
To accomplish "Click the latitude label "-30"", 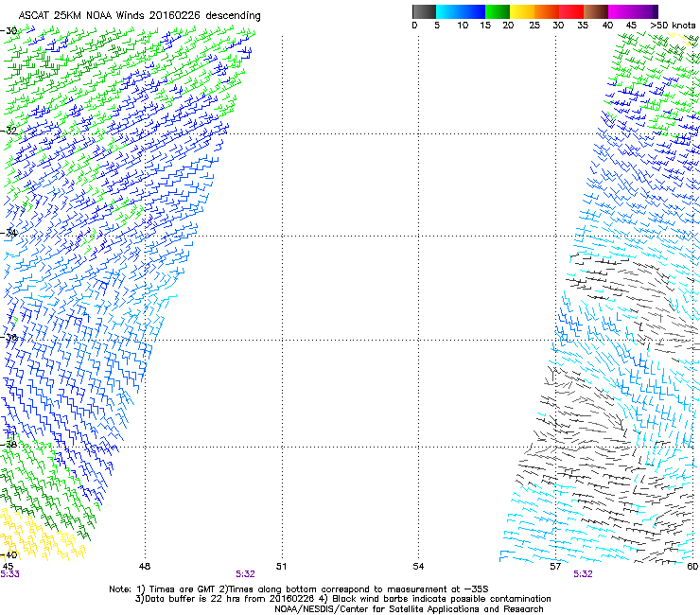I will click(9, 31).
